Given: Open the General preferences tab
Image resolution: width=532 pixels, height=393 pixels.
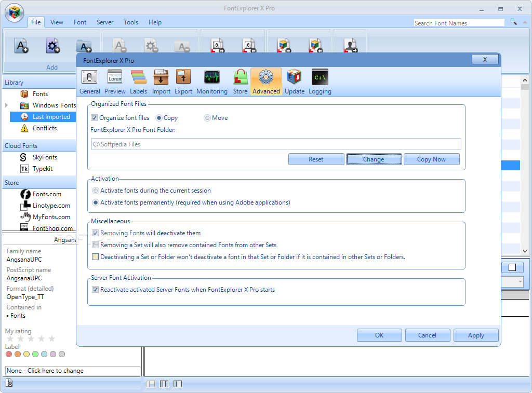Looking at the screenshot, I should (89, 82).
